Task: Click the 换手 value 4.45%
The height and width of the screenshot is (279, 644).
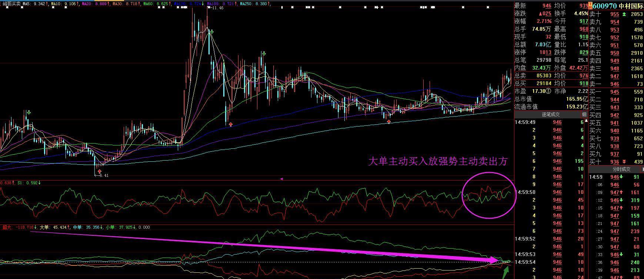Action: click(581, 13)
